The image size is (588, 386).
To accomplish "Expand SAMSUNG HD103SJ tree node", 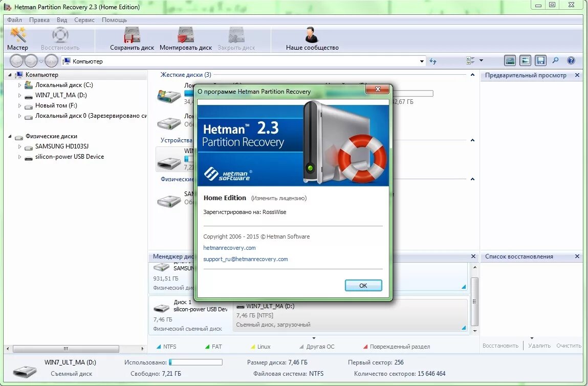I will 19,147.
